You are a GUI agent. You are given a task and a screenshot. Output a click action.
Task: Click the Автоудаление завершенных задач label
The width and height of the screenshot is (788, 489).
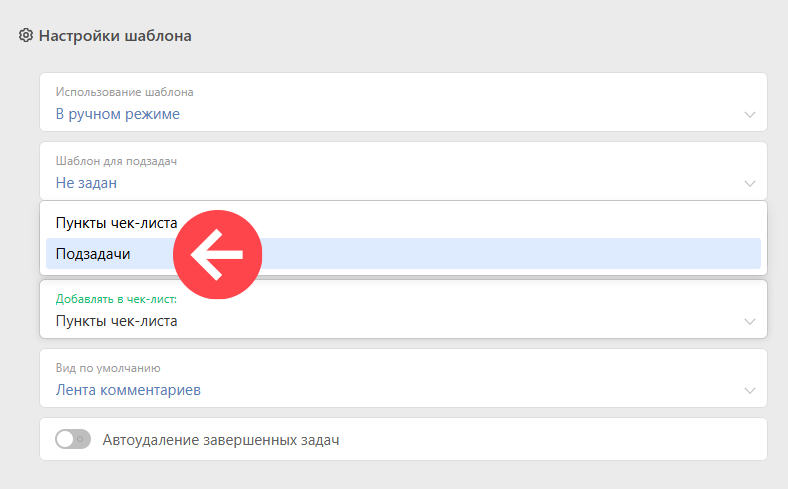click(x=221, y=440)
